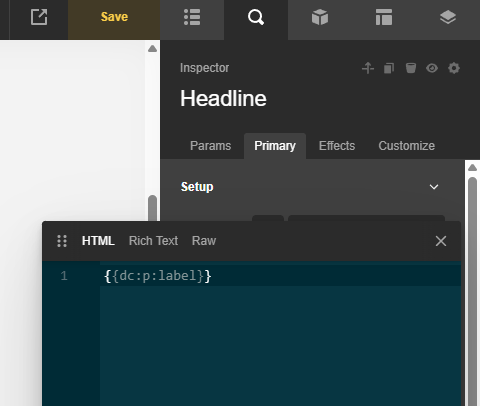Close the HTML editor popup

441,241
